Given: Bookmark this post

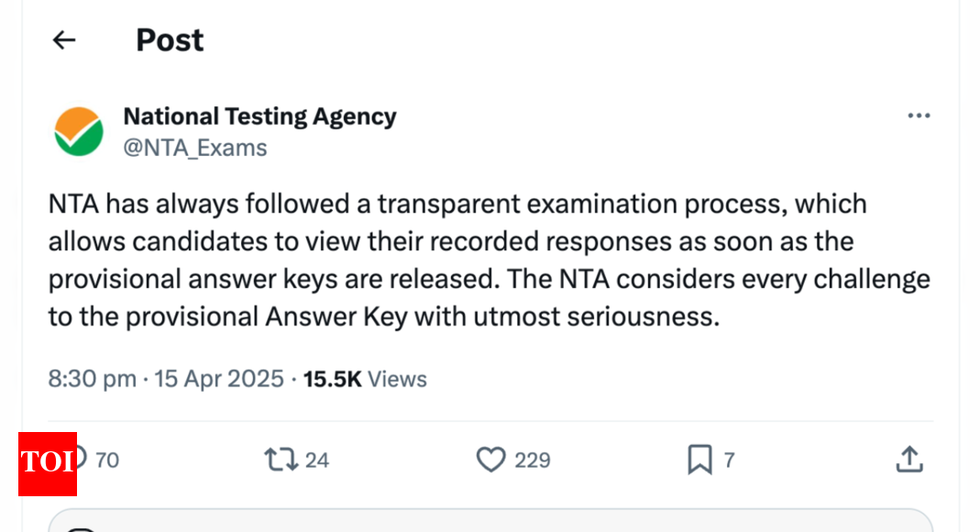Looking at the screenshot, I should click(x=699, y=460).
